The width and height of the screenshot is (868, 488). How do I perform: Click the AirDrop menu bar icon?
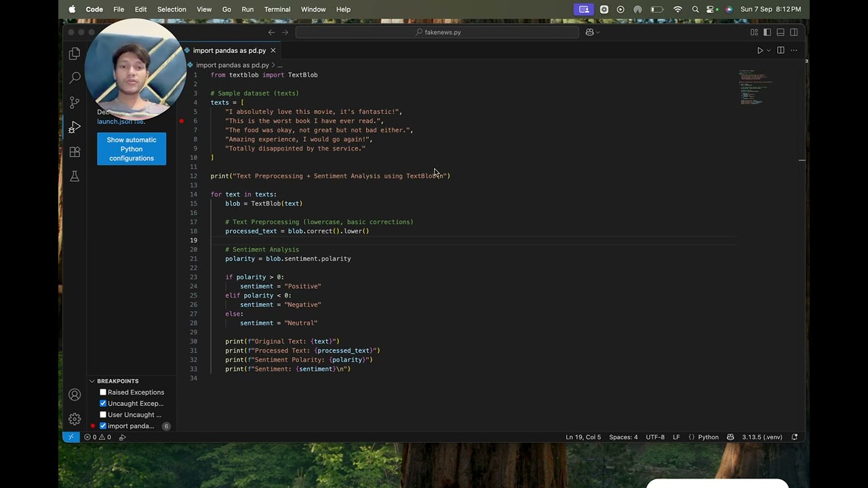pyautogui.click(x=637, y=9)
